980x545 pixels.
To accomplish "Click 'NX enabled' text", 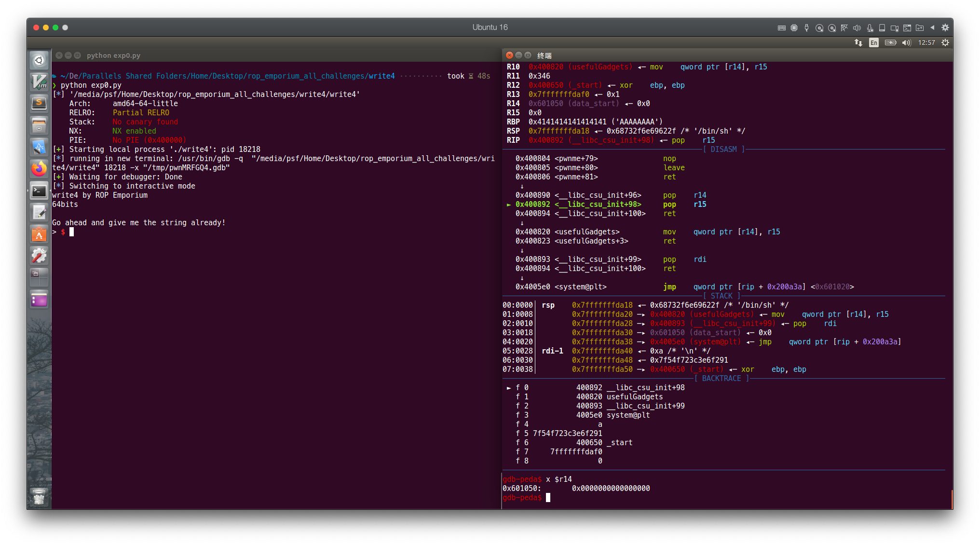I will 134,131.
